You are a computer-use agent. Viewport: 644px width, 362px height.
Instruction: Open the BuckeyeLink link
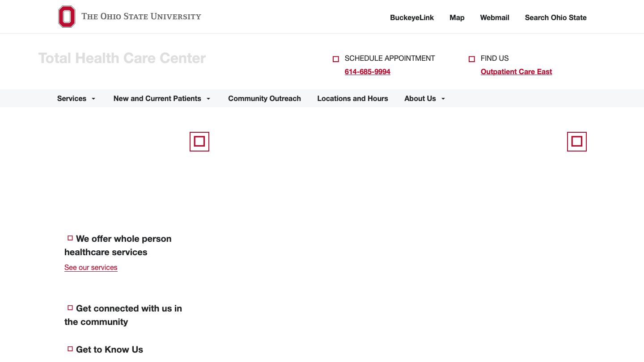pos(412,17)
